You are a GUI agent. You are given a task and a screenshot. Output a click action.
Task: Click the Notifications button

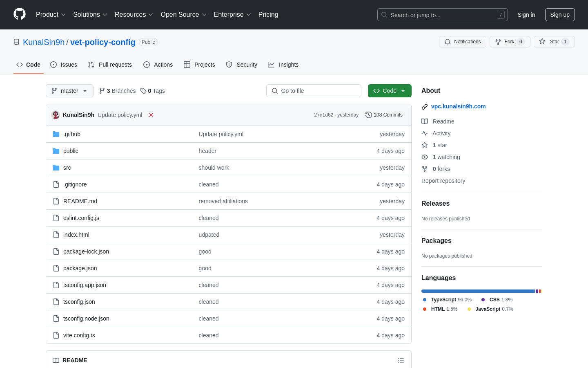click(x=463, y=42)
